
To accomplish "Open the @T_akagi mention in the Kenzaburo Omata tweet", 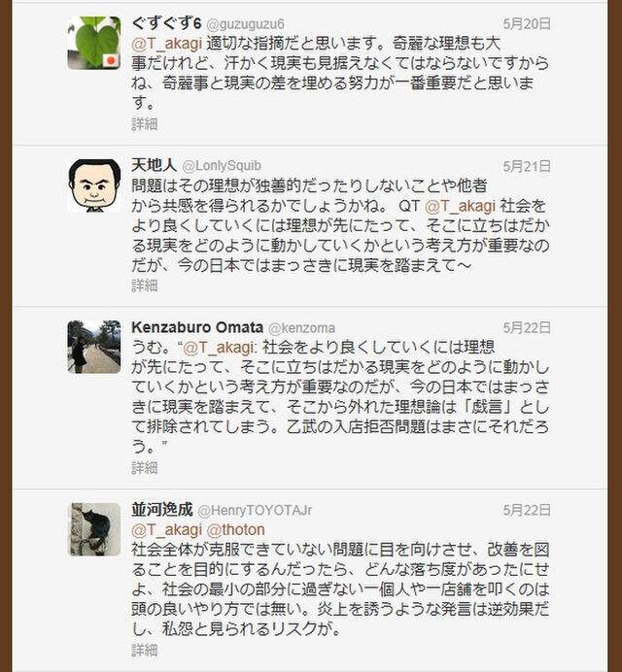I will point(219,348).
